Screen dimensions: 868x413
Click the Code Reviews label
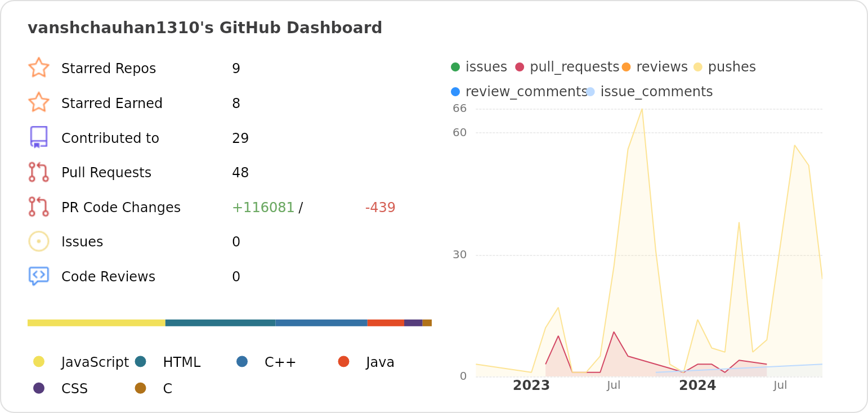[108, 277]
